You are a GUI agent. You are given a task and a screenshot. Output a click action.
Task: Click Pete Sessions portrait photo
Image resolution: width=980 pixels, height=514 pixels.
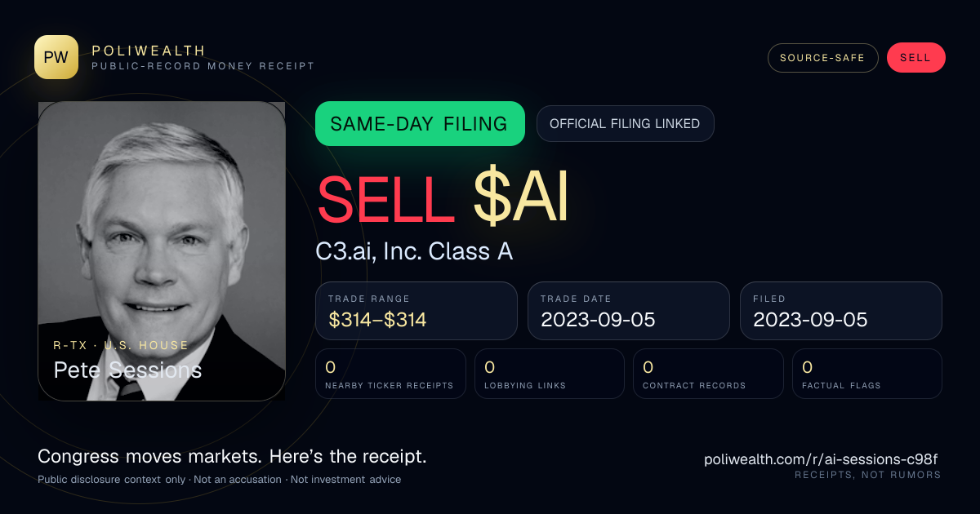(x=162, y=251)
